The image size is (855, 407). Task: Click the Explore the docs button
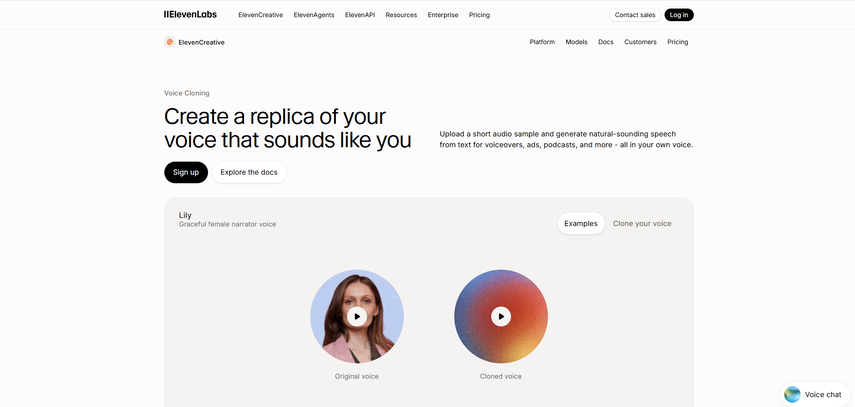coord(249,172)
